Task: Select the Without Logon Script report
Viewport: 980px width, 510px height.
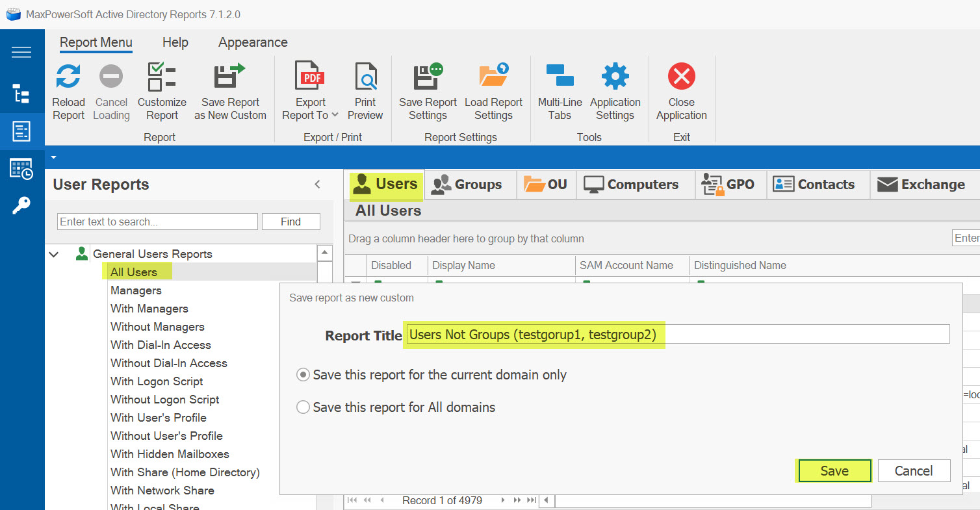Action: click(x=165, y=400)
